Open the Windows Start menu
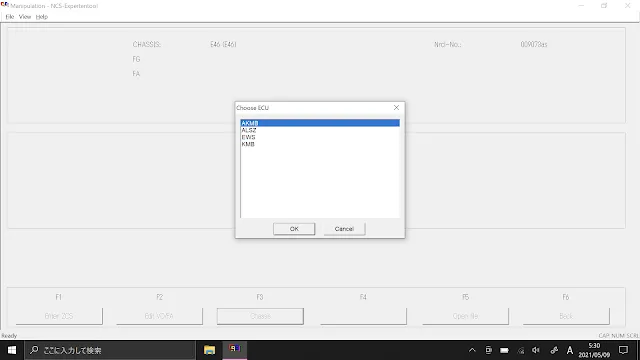This screenshot has height=360, width=640. [x=12, y=350]
